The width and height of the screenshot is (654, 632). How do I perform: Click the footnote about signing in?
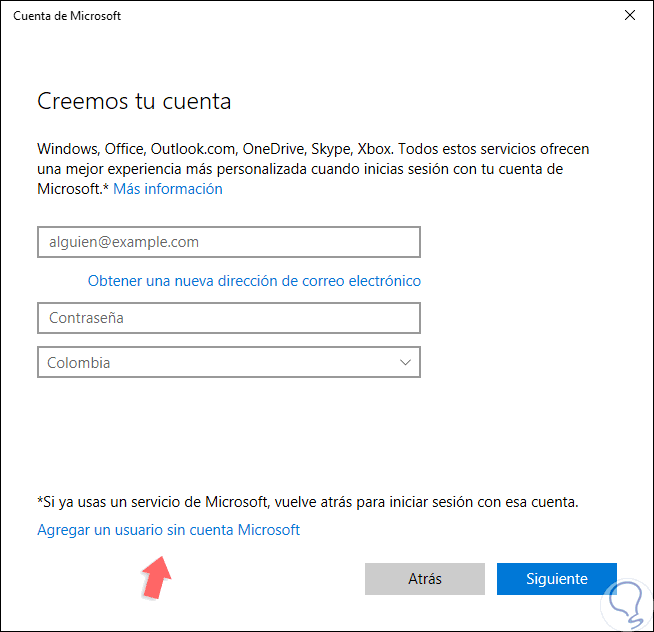(x=308, y=501)
